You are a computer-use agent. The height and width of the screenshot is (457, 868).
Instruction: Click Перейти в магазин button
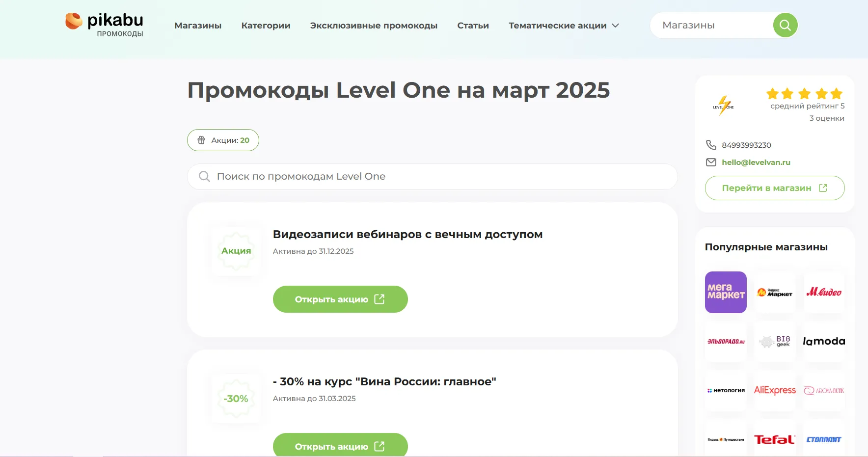pos(775,188)
